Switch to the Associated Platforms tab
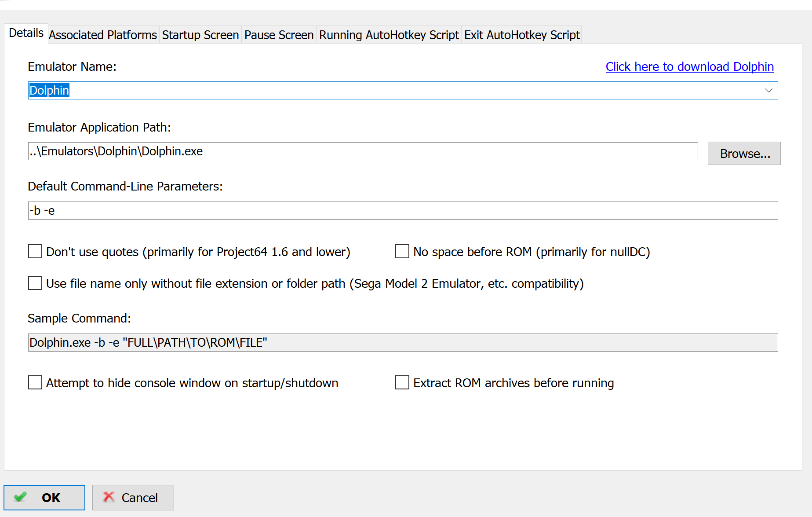812x517 pixels. click(x=103, y=35)
